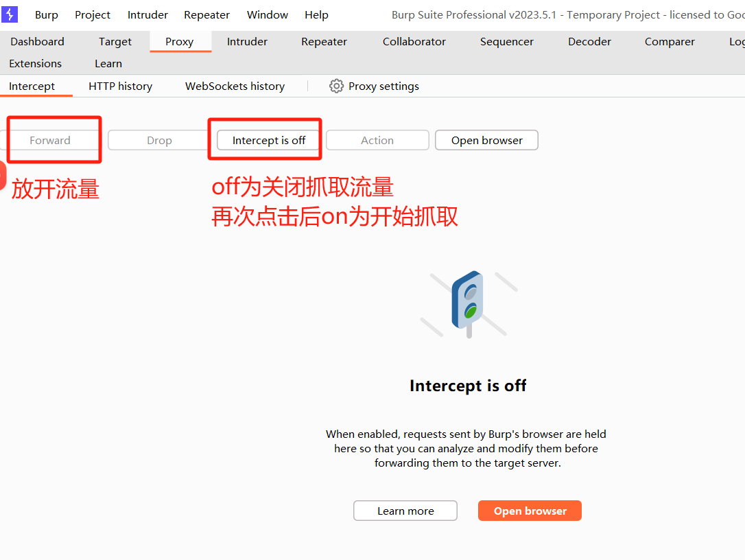This screenshot has width=745, height=560.
Task: Open the Burp menu
Action: (47, 14)
